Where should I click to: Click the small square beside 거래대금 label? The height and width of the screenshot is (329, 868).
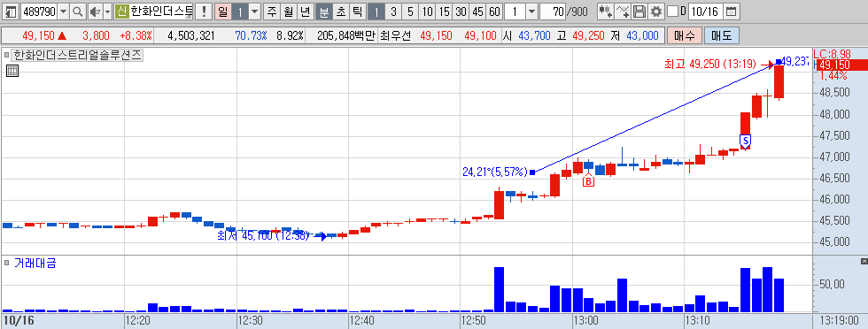pyautogui.click(x=7, y=264)
